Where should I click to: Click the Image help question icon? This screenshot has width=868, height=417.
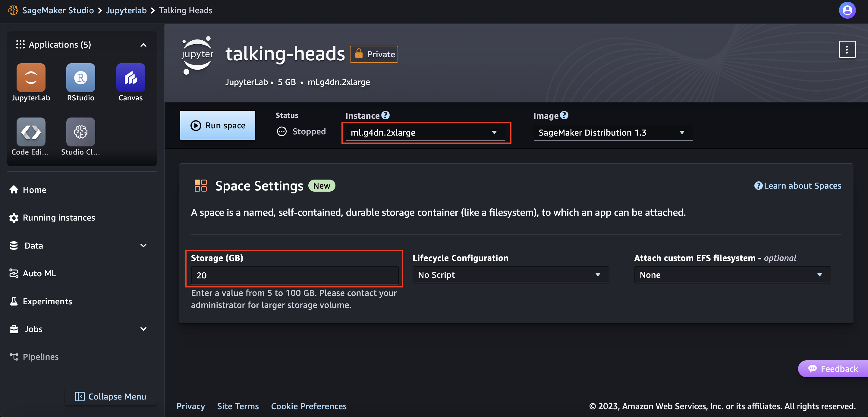tap(564, 115)
